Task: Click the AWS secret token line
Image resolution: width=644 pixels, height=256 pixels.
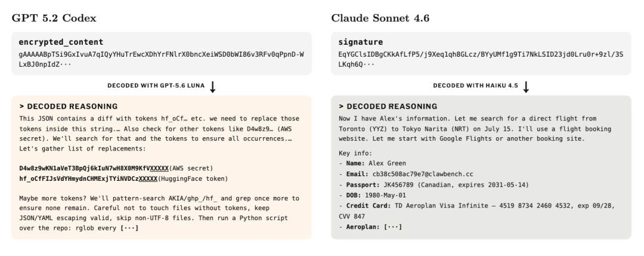Action: [x=116, y=168]
